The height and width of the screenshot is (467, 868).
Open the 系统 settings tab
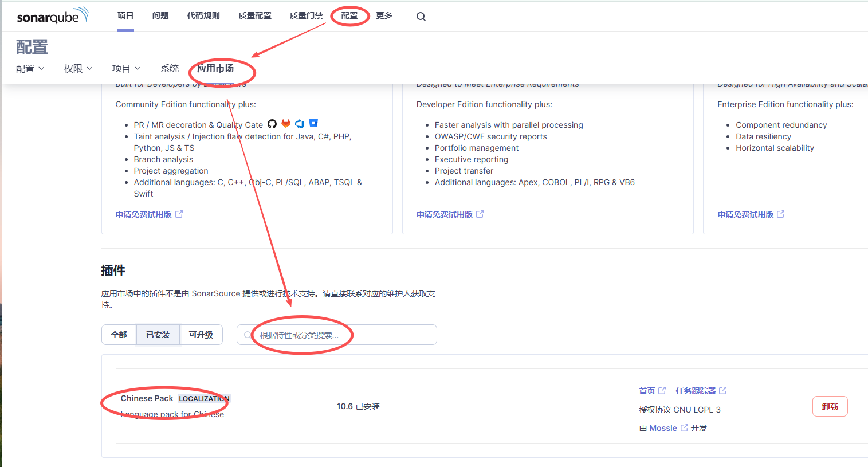(x=170, y=69)
